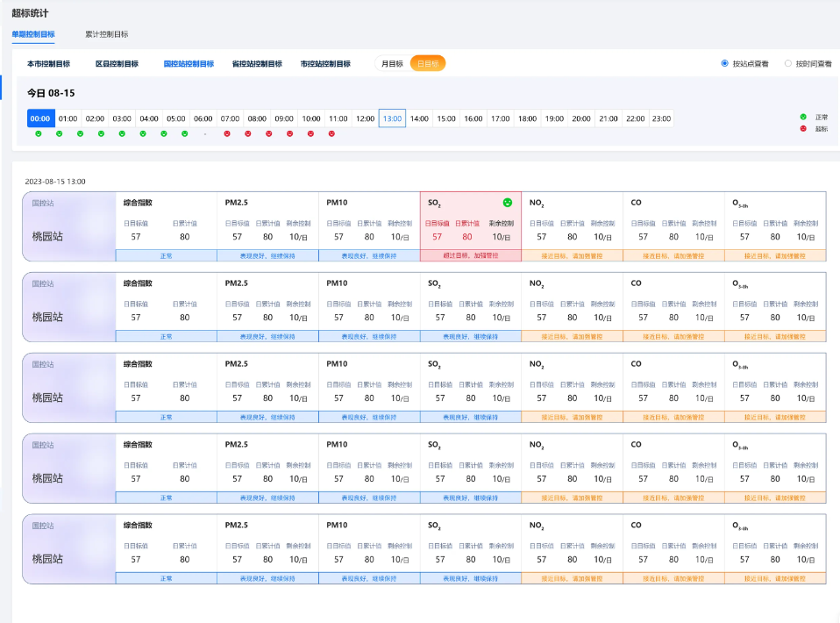Open the 区县控制目标 tab

click(x=117, y=63)
